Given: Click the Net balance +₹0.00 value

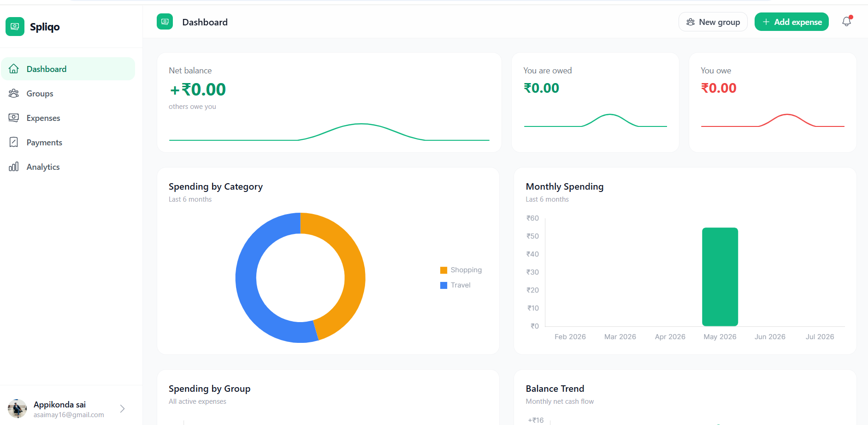Looking at the screenshot, I should pyautogui.click(x=198, y=90).
